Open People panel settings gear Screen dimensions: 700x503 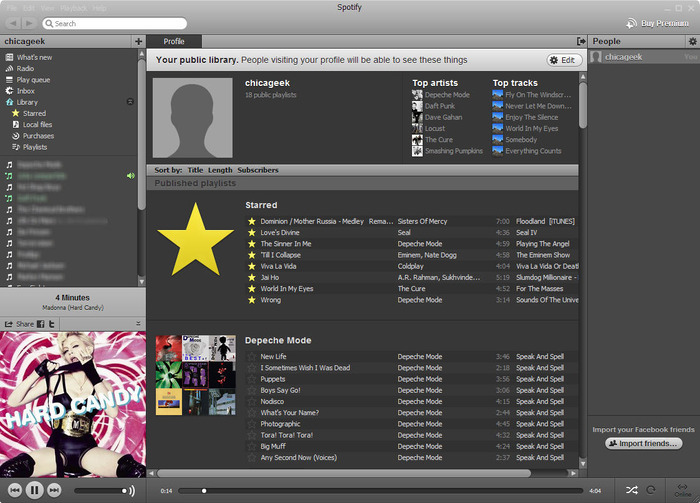[x=692, y=41]
